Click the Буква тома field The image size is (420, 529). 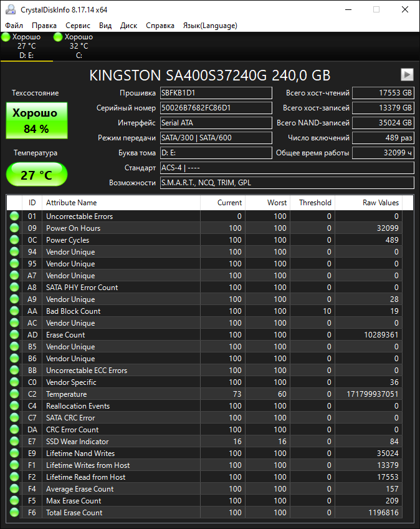point(216,153)
